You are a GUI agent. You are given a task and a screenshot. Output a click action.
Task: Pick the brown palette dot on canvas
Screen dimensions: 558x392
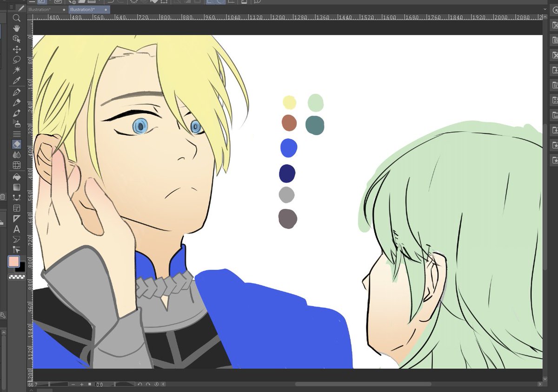click(x=289, y=123)
